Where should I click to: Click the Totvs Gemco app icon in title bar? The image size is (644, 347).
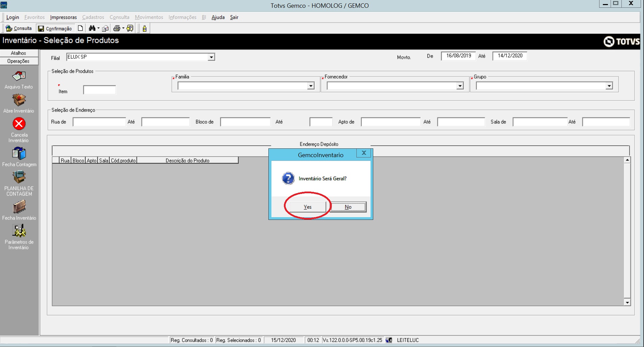coord(4,5)
